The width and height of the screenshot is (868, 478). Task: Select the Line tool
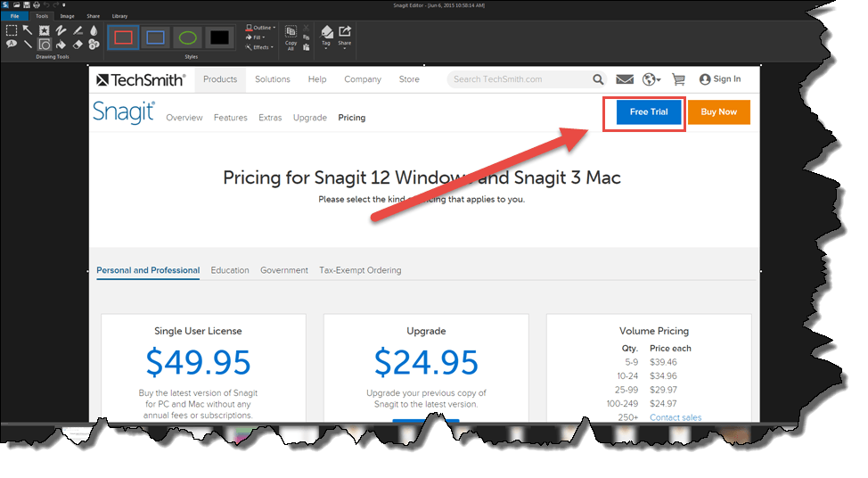(28, 45)
